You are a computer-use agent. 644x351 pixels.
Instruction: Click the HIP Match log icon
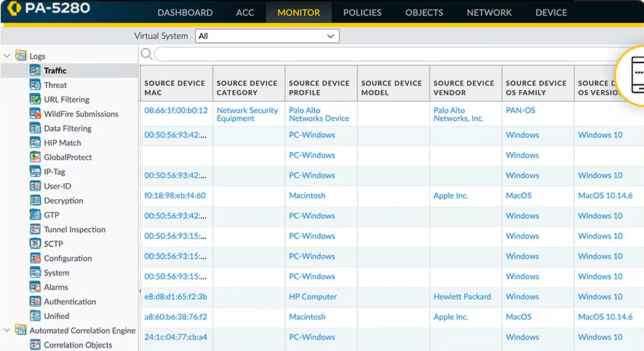click(x=36, y=142)
